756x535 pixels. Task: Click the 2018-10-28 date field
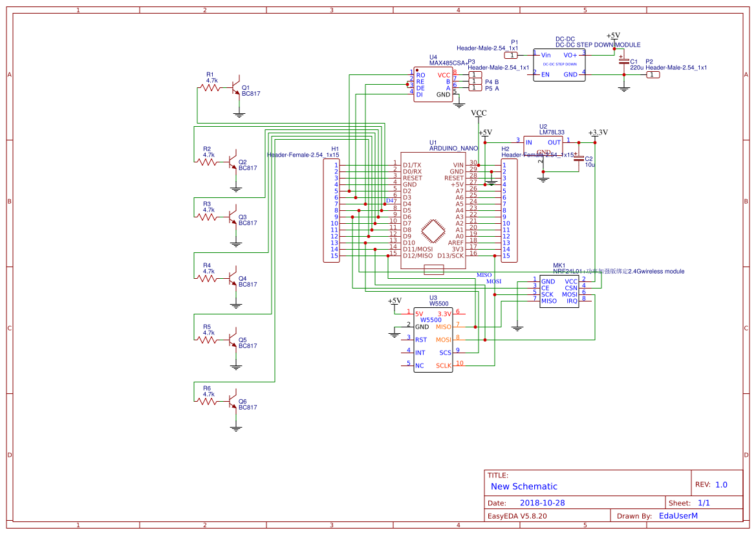[x=543, y=503]
